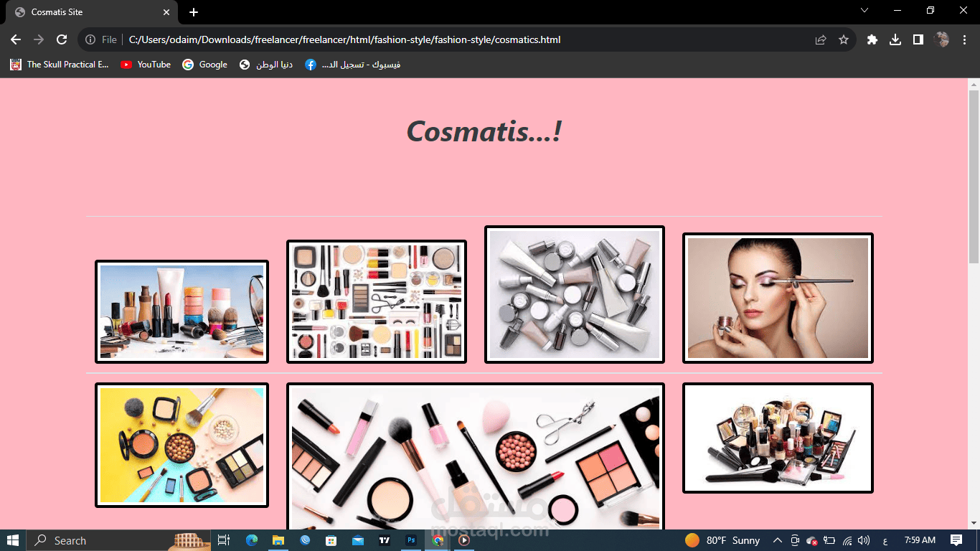Click the woman applying eyeshadow thumbnail

778,298
